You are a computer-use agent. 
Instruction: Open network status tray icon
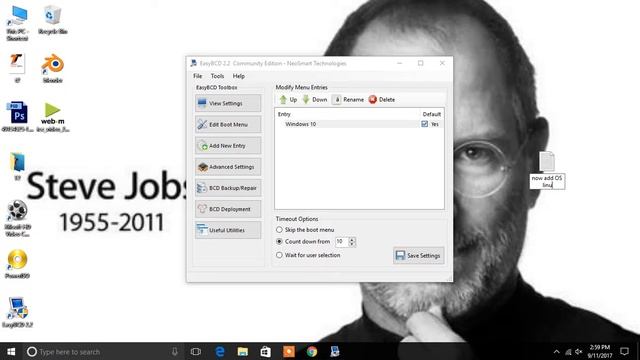tap(568, 351)
